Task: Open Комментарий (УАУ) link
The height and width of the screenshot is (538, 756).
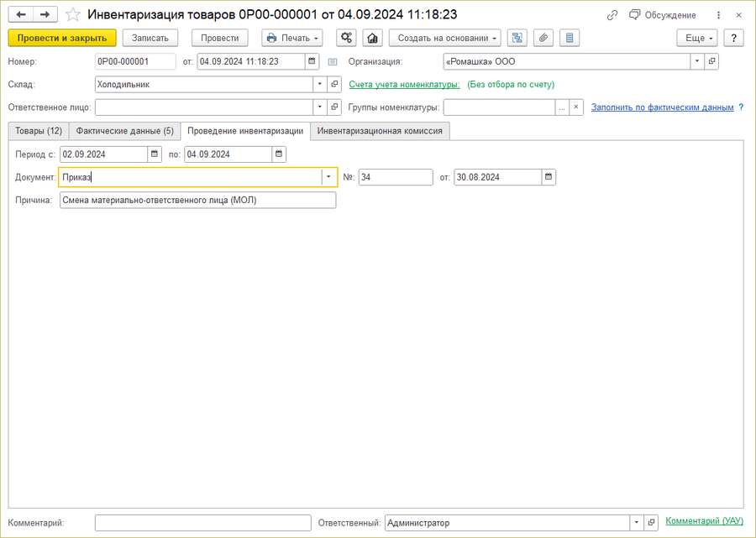Action: coord(705,521)
